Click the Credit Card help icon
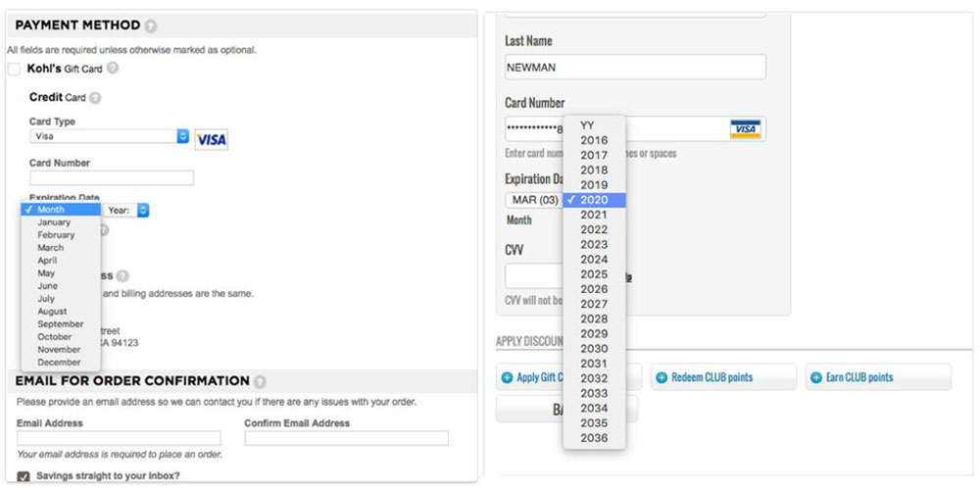The image size is (980, 490). pos(95,98)
